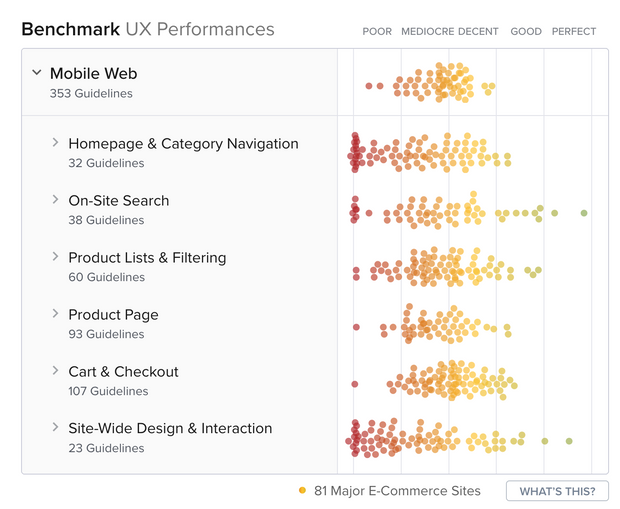The height and width of the screenshot is (509, 620).
Task: Expand the Product Page row chevron
Action: [x=56, y=314]
